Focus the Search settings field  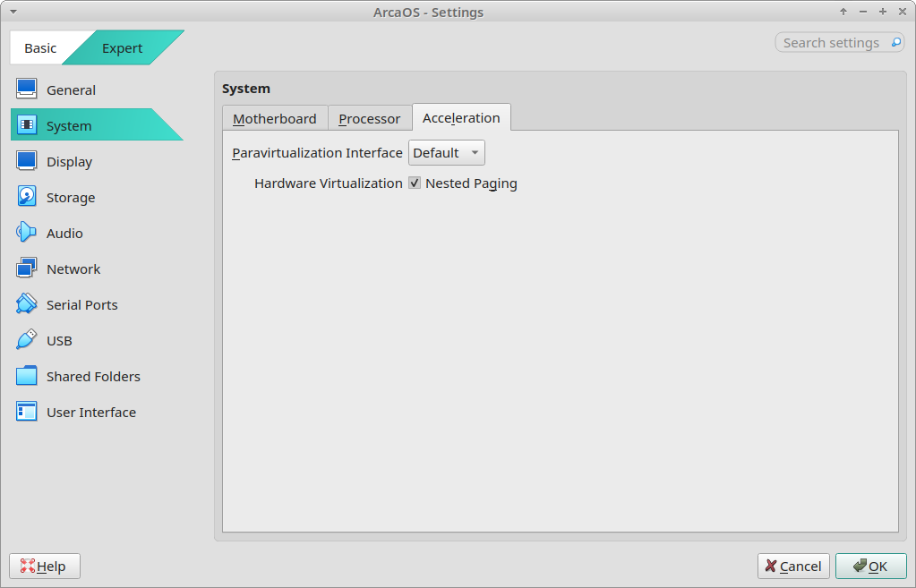tap(839, 42)
